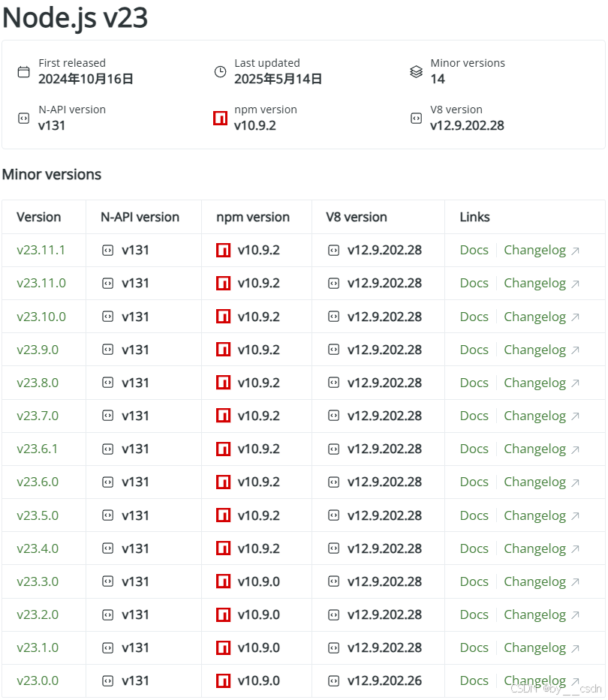Screen dimensions: 608x700
Task: Click the Links column header
Action: (475, 217)
